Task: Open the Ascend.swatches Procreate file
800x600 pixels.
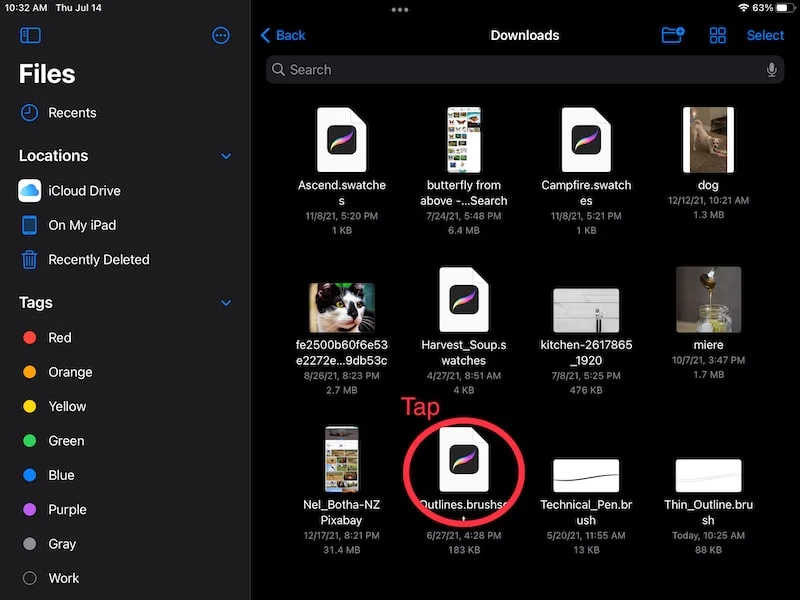Action: [x=341, y=140]
